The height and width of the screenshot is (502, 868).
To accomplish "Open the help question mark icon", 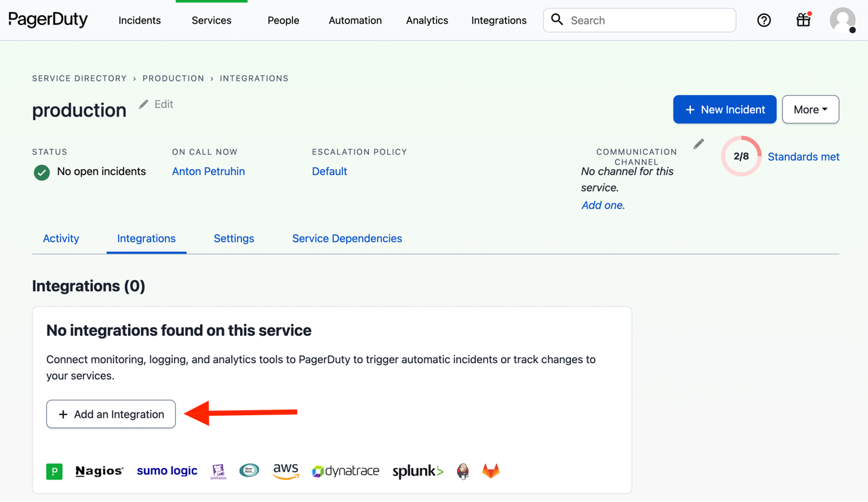I will coord(764,20).
